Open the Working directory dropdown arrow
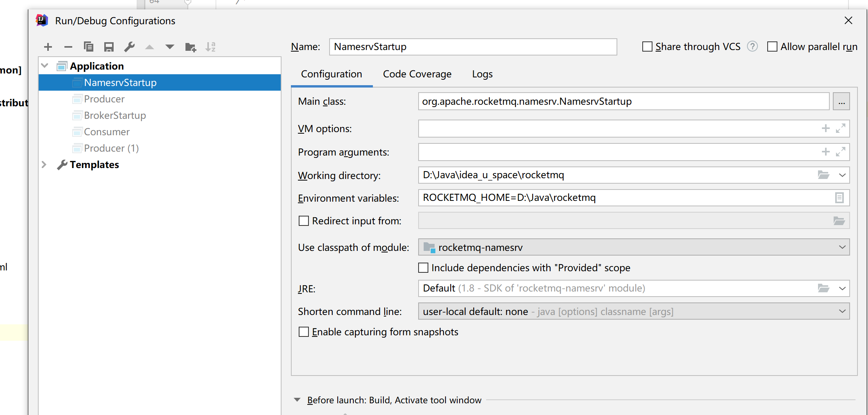The image size is (868, 415). (x=842, y=175)
